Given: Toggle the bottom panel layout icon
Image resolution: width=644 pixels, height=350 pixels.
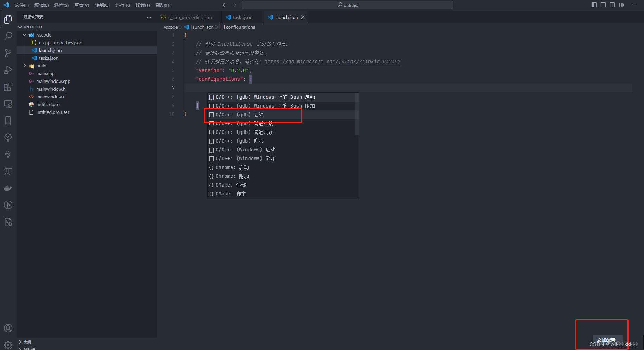Looking at the screenshot, I should [603, 5].
